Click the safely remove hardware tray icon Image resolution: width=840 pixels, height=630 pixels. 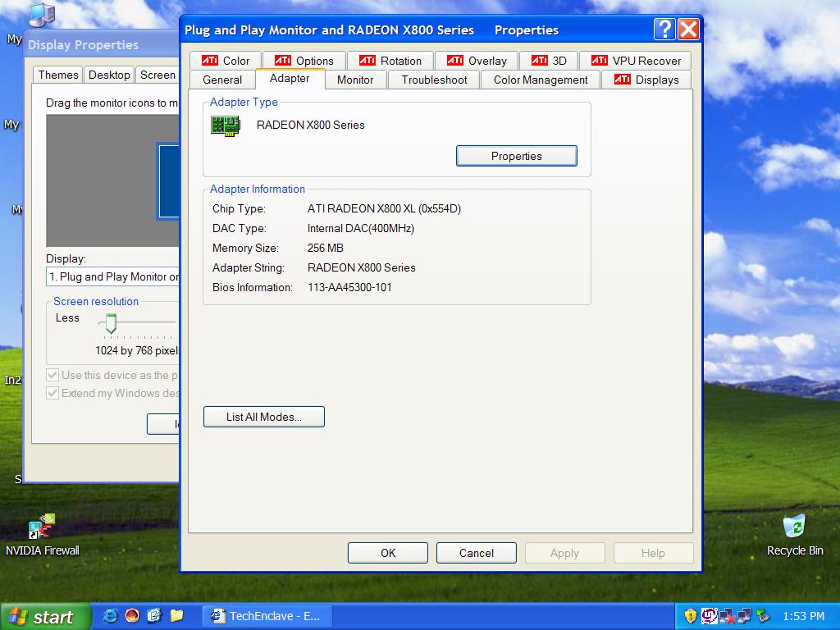click(763, 617)
